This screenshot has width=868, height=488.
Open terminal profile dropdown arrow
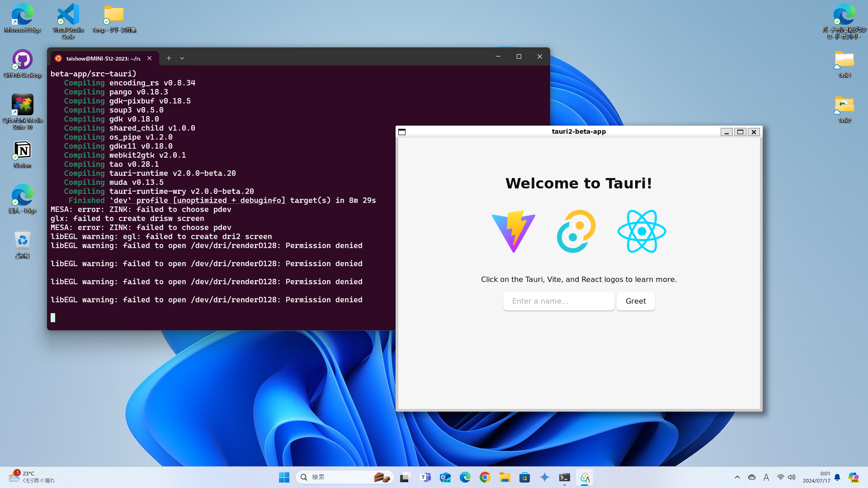pos(182,58)
